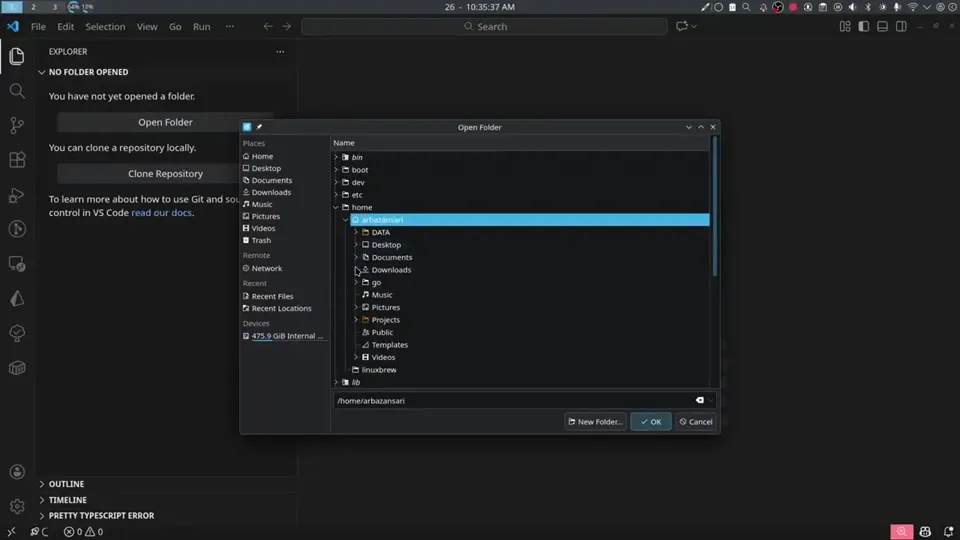Go forward using the navigation arrow

pos(287,26)
